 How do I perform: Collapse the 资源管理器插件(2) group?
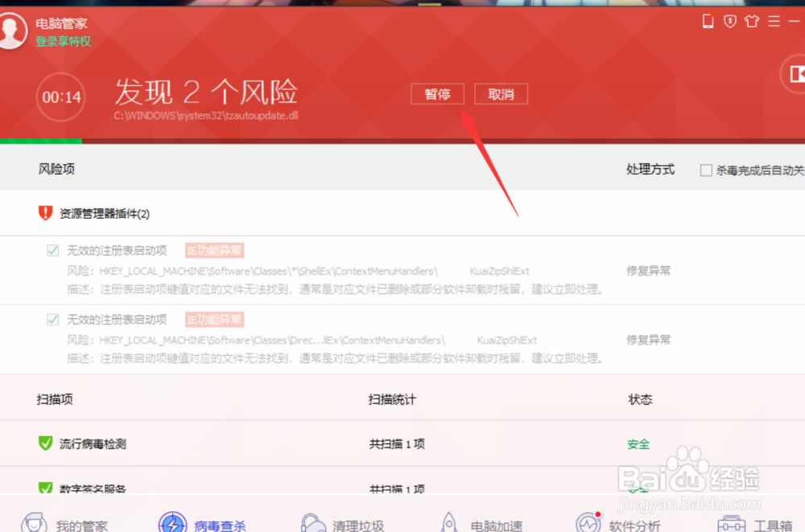104,213
